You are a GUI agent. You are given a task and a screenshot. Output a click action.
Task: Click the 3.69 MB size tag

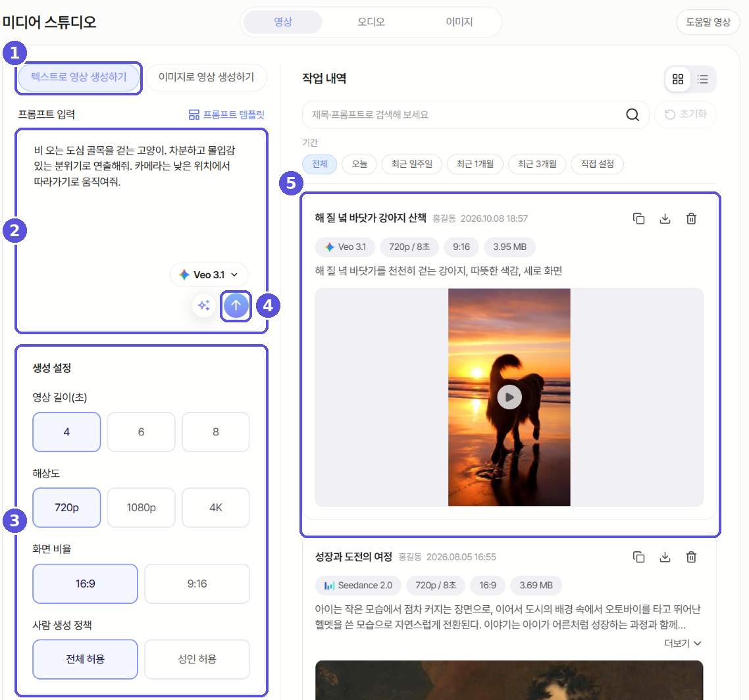[536, 586]
